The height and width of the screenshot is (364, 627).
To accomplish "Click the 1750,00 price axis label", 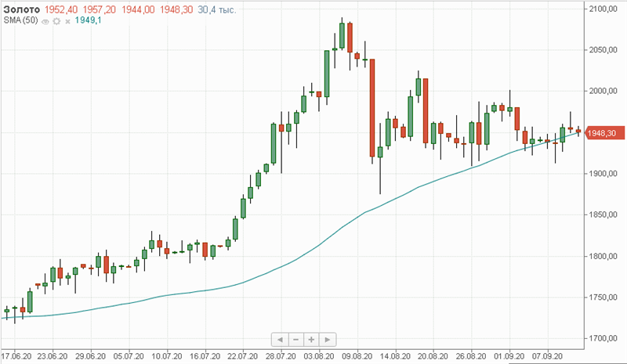I will point(603,297).
